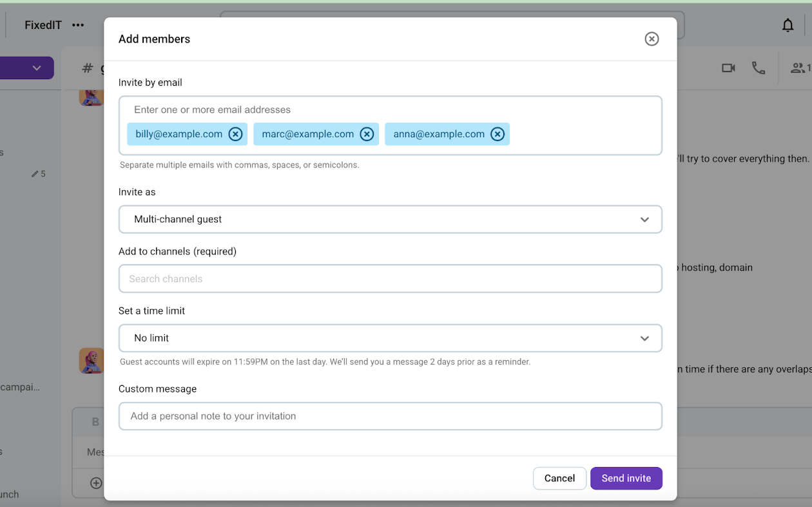Screen dimensions: 812x507
Task: Remove billy@example.com from invite list
Action: [236, 134]
